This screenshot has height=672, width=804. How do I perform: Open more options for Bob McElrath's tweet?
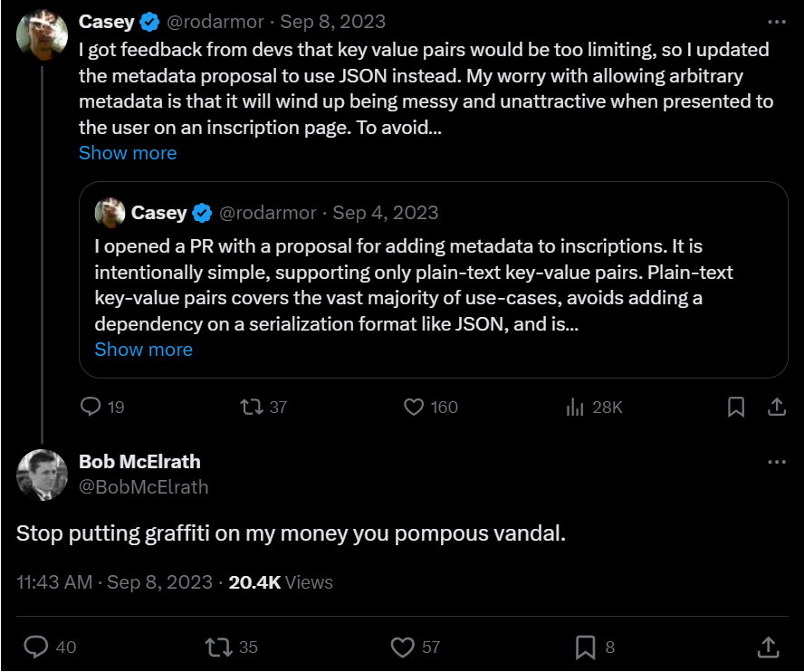coord(777,462)
